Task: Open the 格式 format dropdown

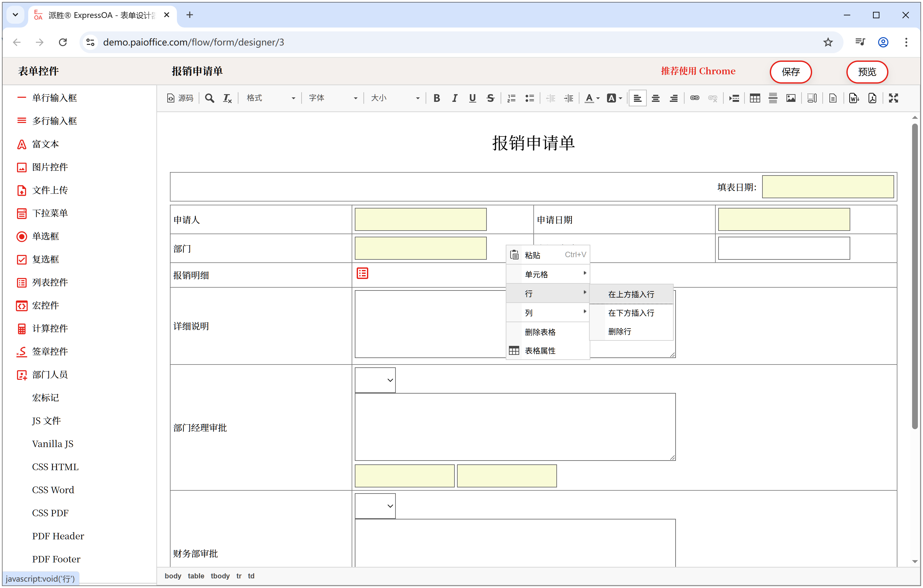Action: pos(270,98)
